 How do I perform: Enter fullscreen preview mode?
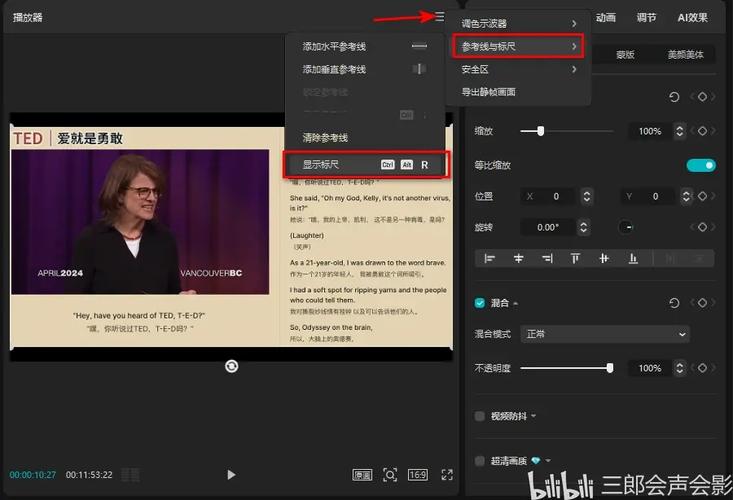447,475
